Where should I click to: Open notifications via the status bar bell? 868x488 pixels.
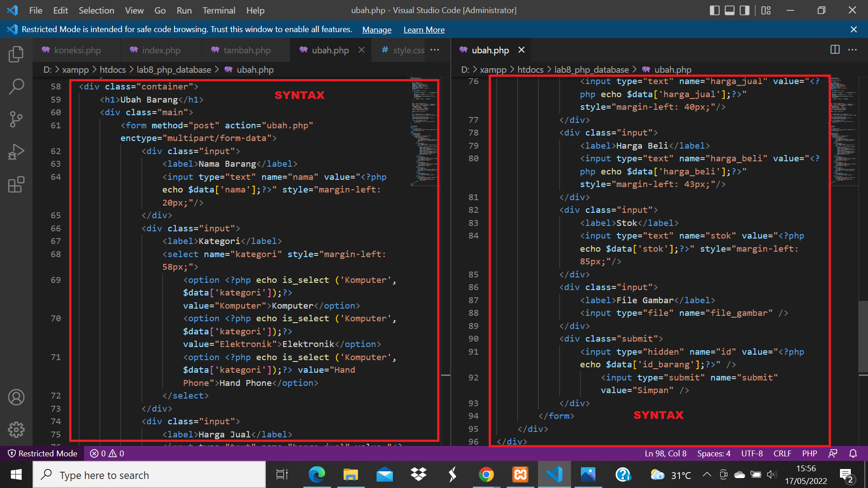[854, 453]
